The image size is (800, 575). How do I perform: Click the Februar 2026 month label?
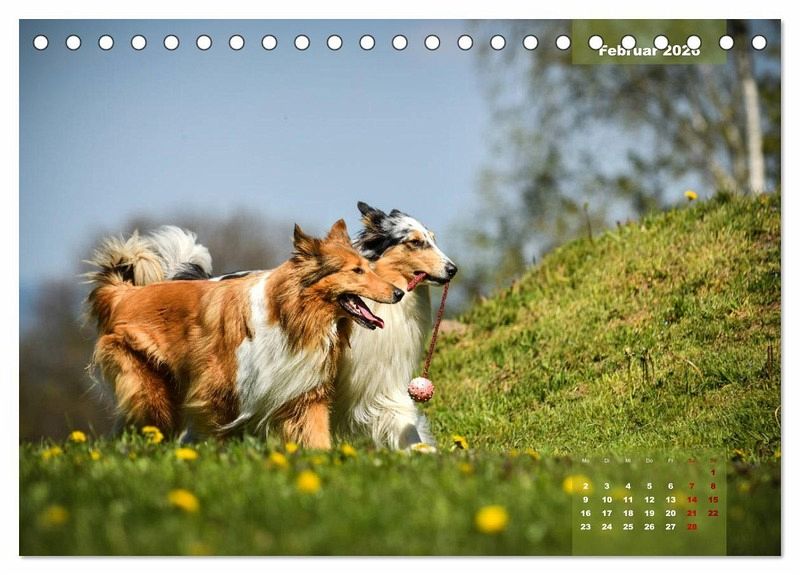pos(649,50)
